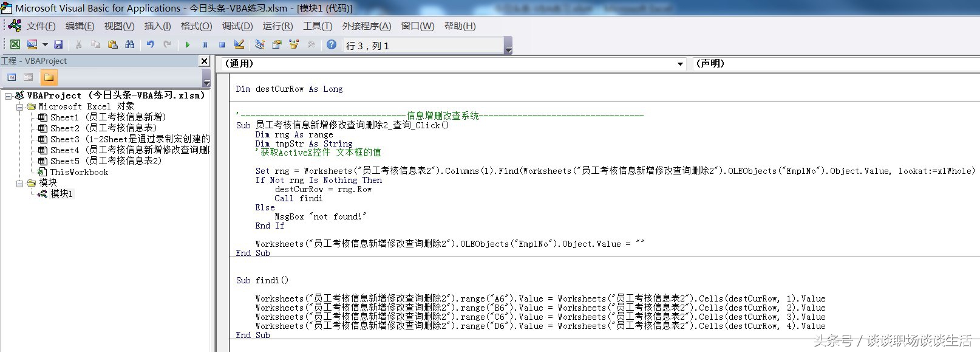Image resolution: width=980 pixels, height=352 pixels.
Task: Click the 'destCurRow = rng.Row' line
Action: point(323,189)
